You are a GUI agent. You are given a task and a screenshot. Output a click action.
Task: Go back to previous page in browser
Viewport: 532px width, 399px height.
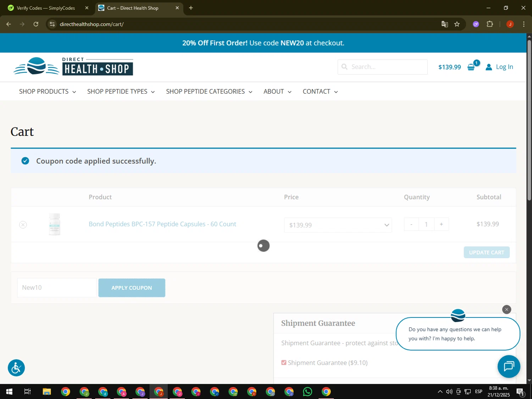[9, 24]
